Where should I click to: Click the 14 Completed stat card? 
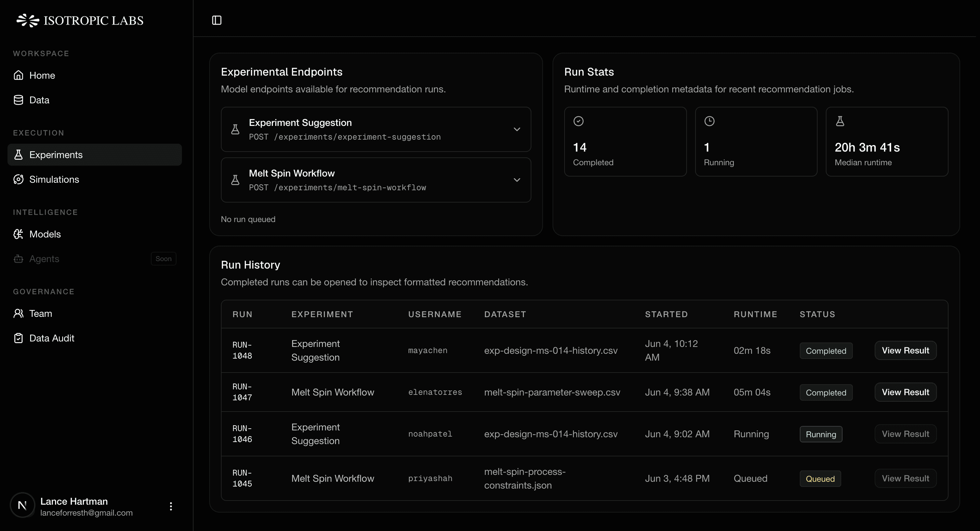click(625, 142)
